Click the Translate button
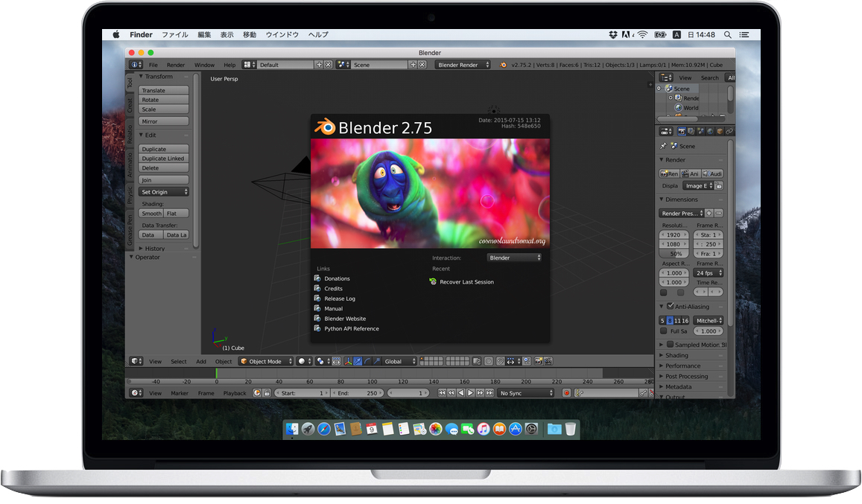 click(164, 90)
